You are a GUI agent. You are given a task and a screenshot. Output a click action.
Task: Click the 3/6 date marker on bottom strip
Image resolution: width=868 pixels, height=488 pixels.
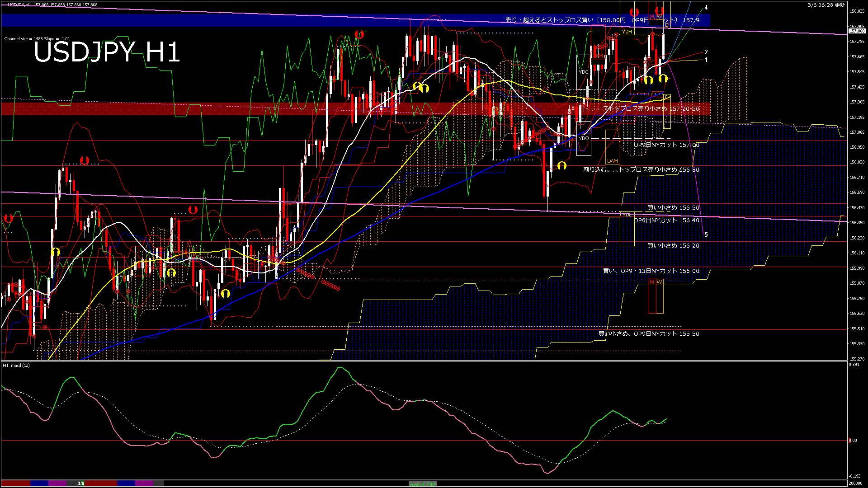click(80, 483)
